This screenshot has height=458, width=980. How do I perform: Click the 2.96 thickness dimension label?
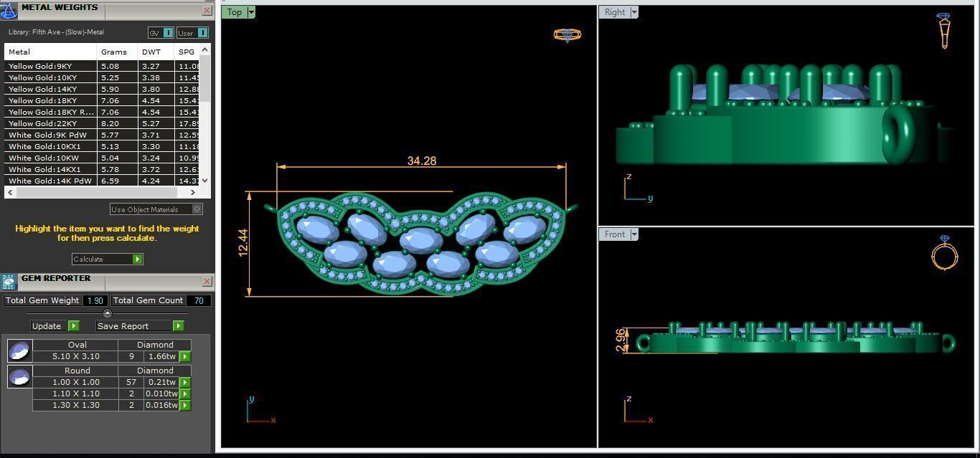(x=621, y=340)
